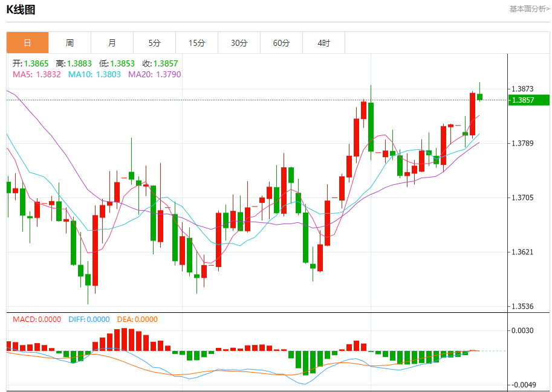Click the 收:1.3857 close price value
The width and height of the screenshot is (552, 392).
pyautogui.click(x=160, y=63)
